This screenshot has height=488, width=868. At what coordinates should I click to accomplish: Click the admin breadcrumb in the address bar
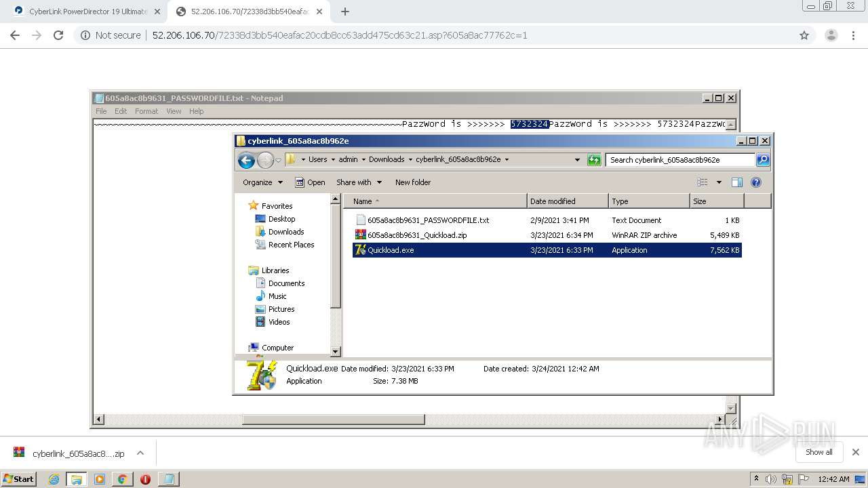pyautogui.click(x=348, y=160)
